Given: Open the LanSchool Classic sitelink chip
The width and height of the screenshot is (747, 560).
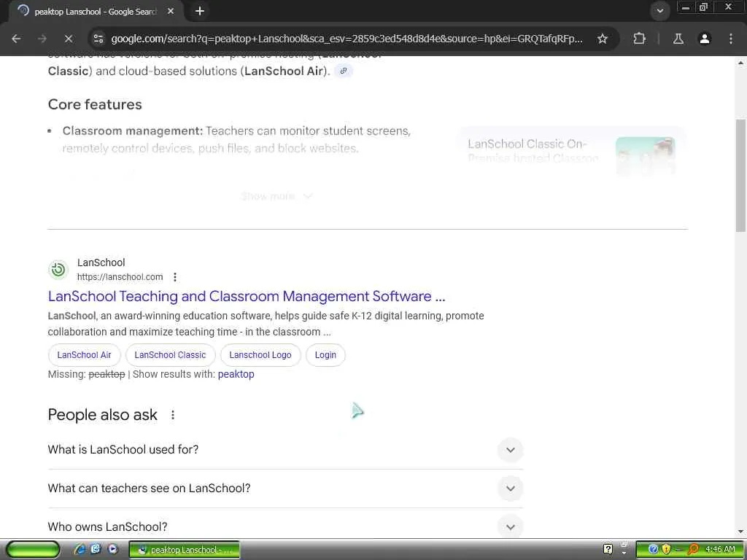Looking at the screenshot, I should 170,355.
